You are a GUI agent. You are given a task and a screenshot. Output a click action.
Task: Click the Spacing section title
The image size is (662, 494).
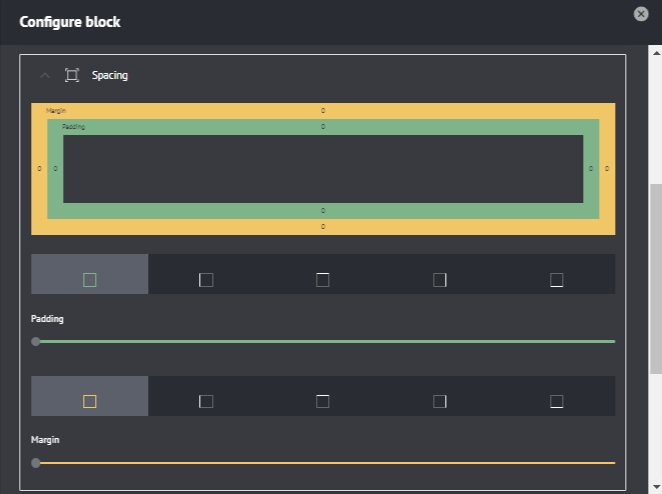click(x=110, y=75)
